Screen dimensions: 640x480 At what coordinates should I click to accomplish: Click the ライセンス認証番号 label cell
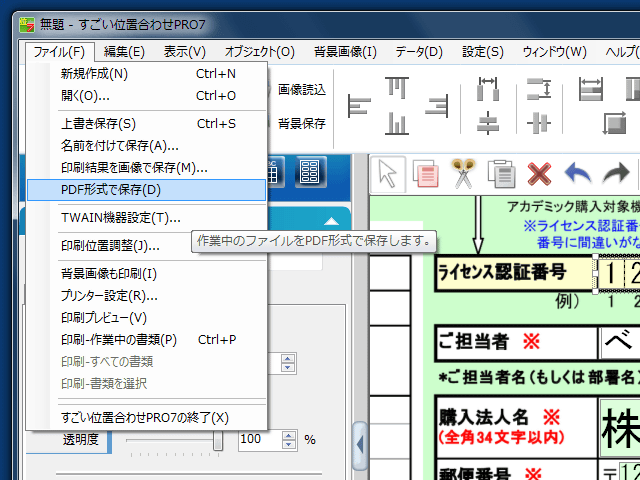(514, 272)
